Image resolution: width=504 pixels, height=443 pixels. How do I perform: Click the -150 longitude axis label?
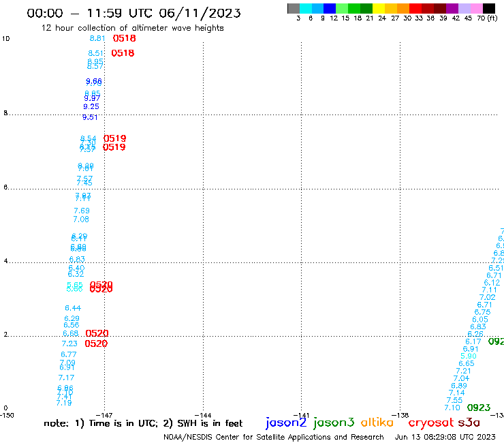(x=7, y=415)
